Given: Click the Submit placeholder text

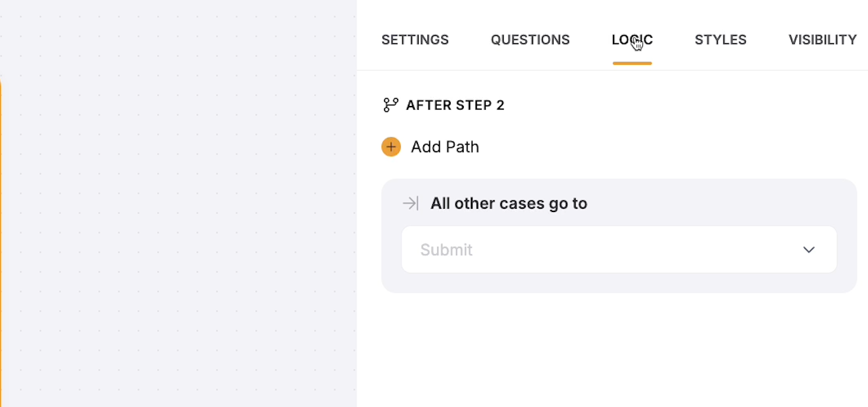Looking at the screenshot, I should 446,250.
